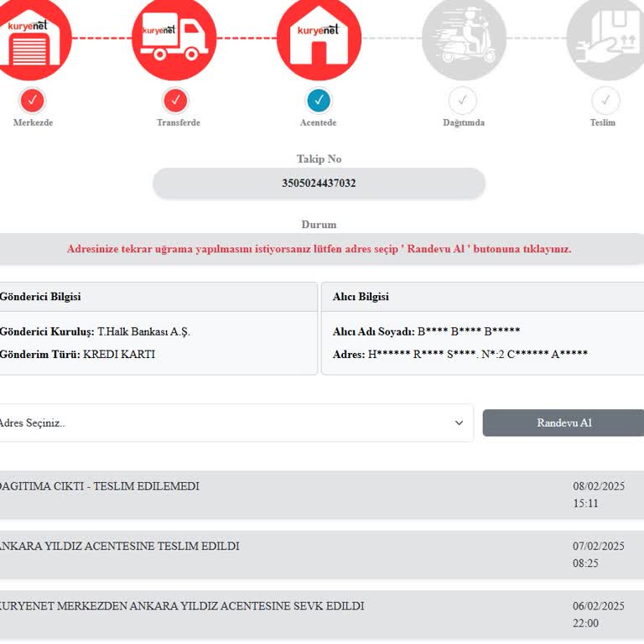Click the grey checkmark above Teslim
Image resolution: width=644 pixels, height=644 pixels.
(x=605, y=101)
